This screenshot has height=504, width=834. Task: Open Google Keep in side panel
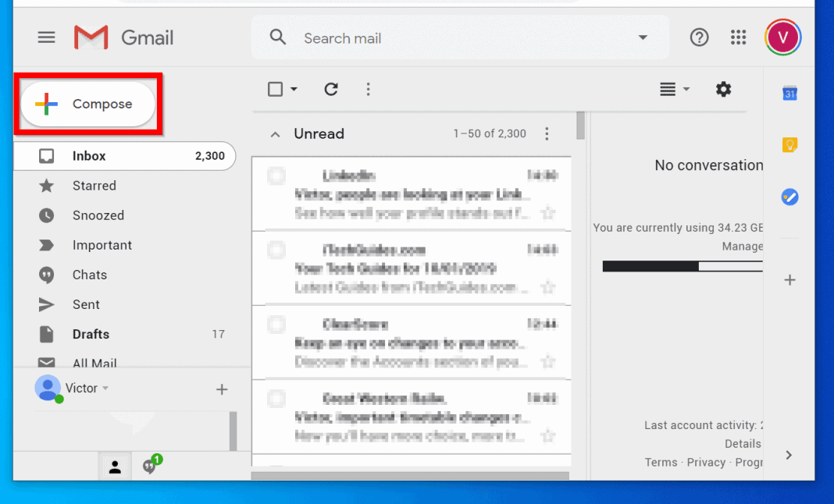tap(789, 144)
